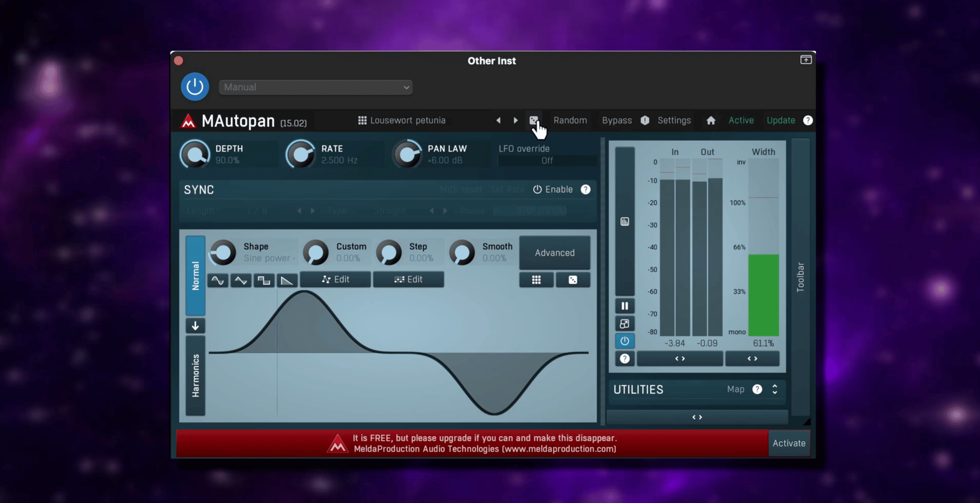The image size is (980, 503).
Task: Adjust the PAN LAW knob
Action: point(407,154)
